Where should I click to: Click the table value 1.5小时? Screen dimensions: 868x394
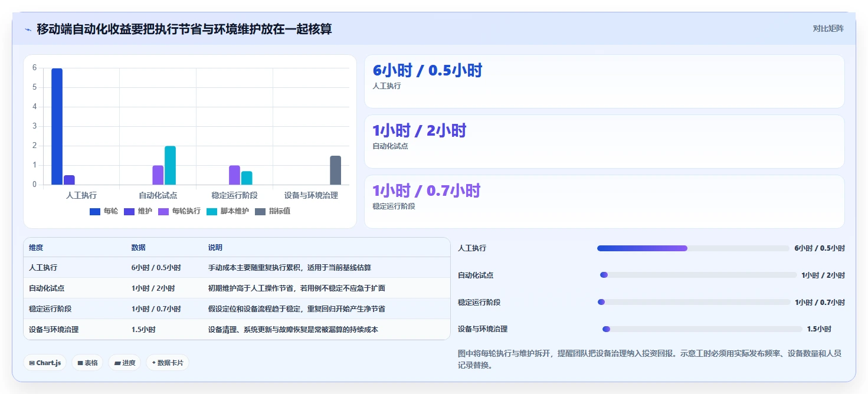(x=143, y=330)
